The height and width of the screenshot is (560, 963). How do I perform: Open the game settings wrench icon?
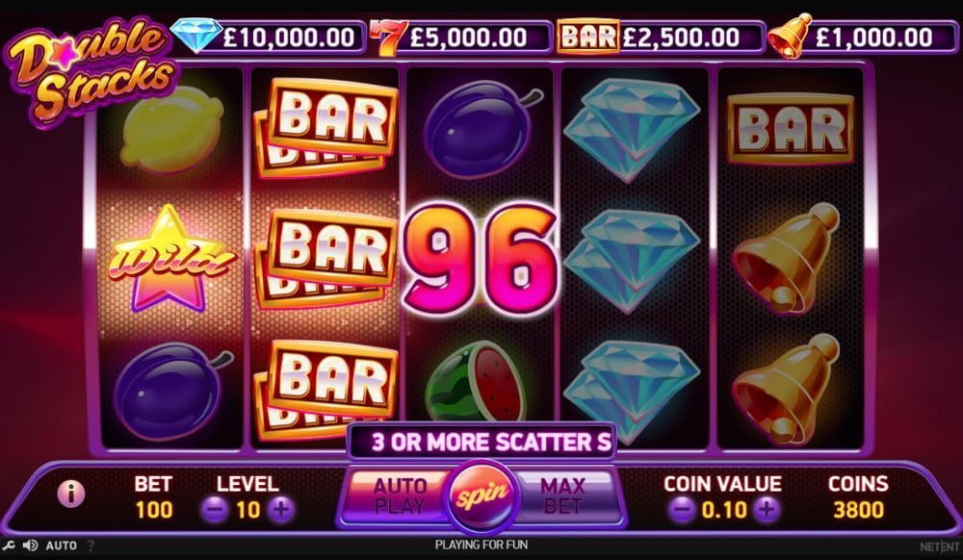click(8, 545)
